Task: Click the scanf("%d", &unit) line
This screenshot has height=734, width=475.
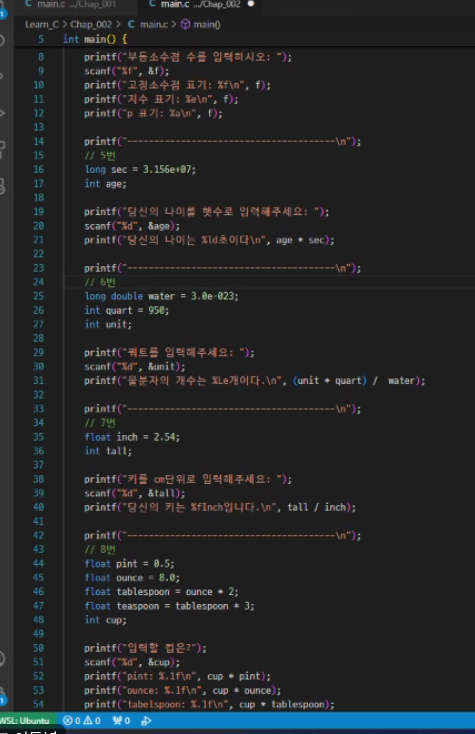Action: click(x=135, y=367)
